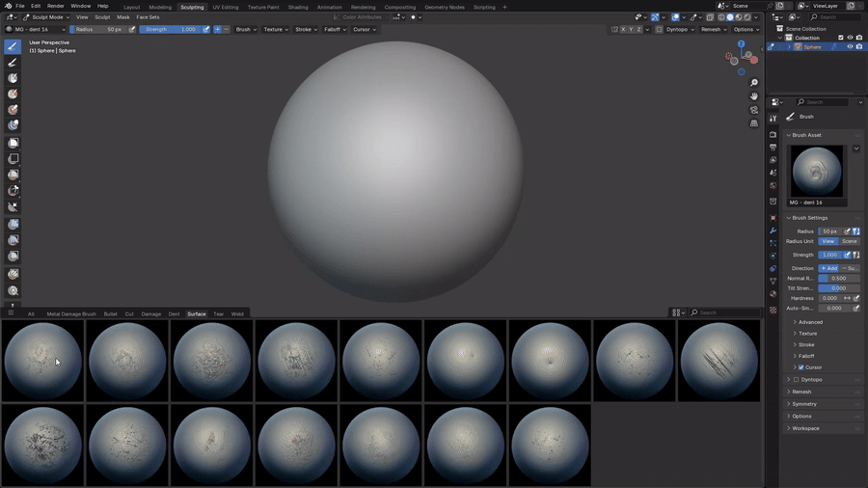Click Subtract direction minus icon in header
The height and width of the screenshot is (488, 868).
(x=226, y=29)
